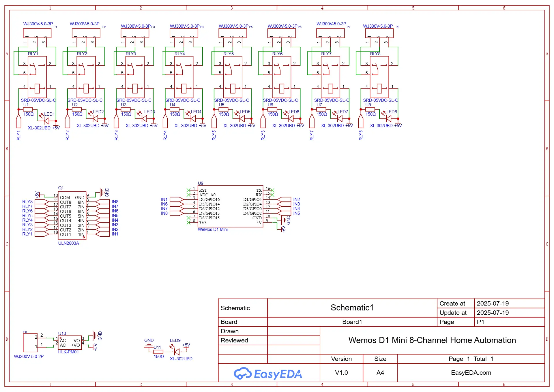
Task: Click 'Wemos D1 Mini 8-Channel Home Automation' title
Action: (432, 340)
